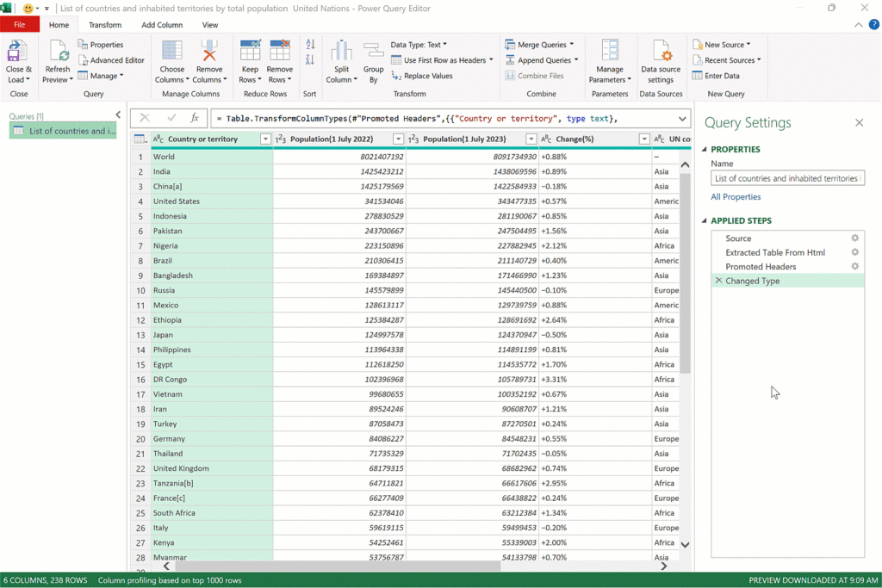Image resolution: width=882 pixels, height=588 pixels.
Task: Click the sort ascending icon
Action: point(310,45)
